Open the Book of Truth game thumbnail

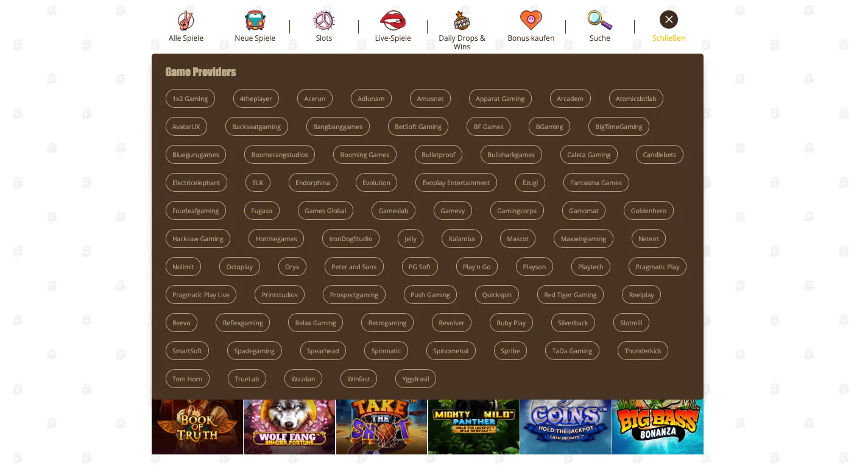coord(197,426)
